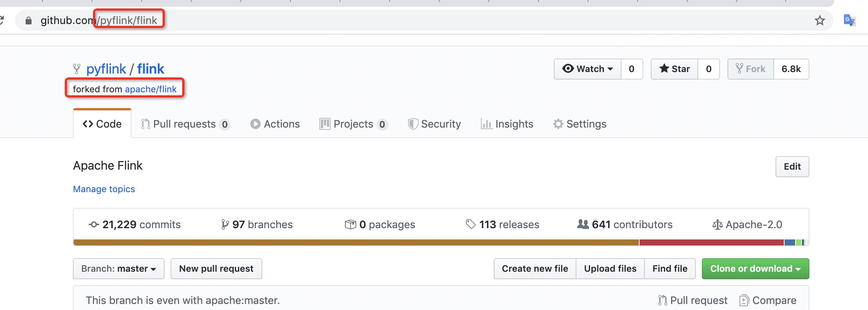Image resolution: width=868 pixels, height=310 pixels.
Task: Open the Apache-2.0 license link
Action: (x=747, y=224)
